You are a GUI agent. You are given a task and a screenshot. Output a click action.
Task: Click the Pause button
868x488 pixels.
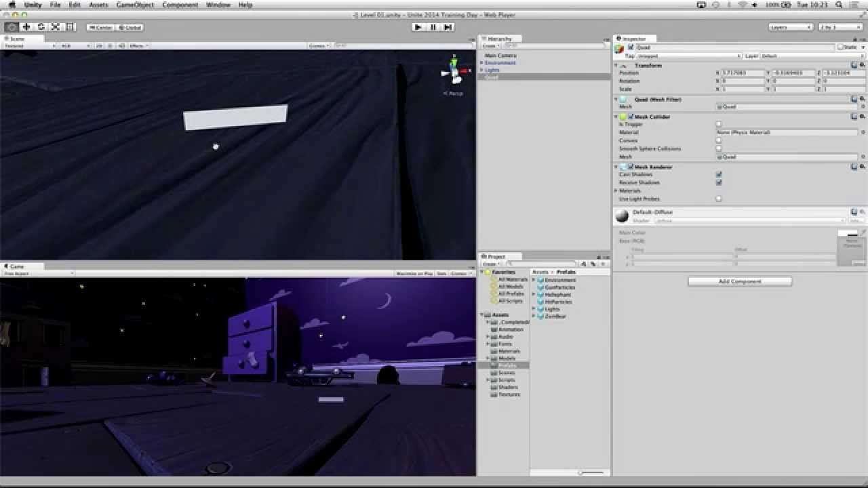(433, 27)
